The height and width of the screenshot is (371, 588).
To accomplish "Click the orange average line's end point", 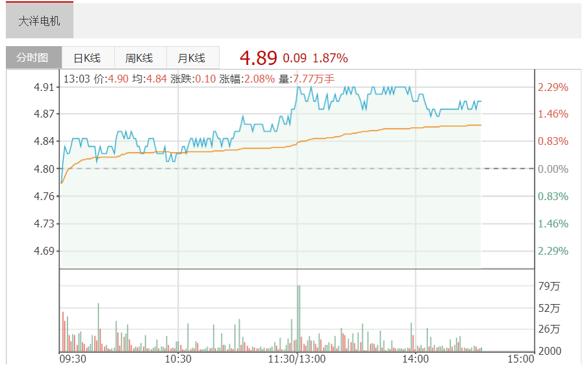I will point(480,125).
